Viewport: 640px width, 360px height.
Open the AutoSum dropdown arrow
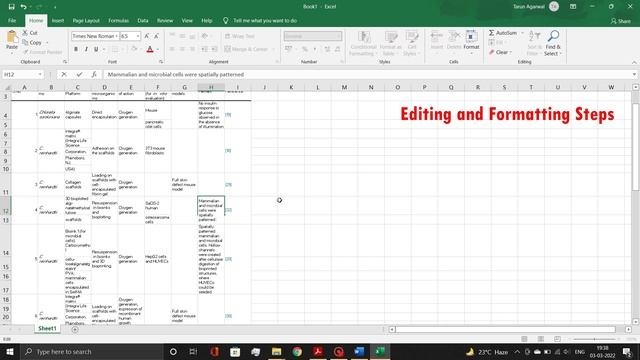(x=522, y=33)
